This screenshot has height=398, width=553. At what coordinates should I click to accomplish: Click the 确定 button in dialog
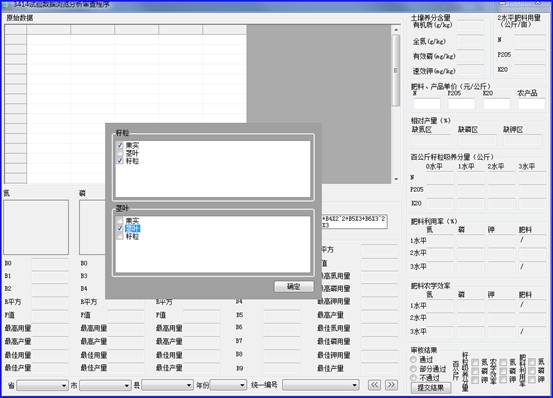pyautogui.click(x=294, y=287)
